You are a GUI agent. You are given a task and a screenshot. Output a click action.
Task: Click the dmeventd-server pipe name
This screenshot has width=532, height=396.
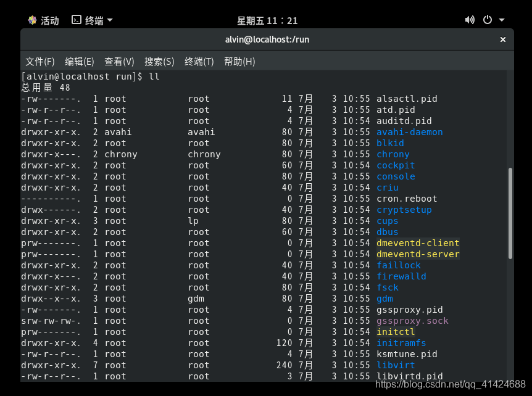coord(418,255)
